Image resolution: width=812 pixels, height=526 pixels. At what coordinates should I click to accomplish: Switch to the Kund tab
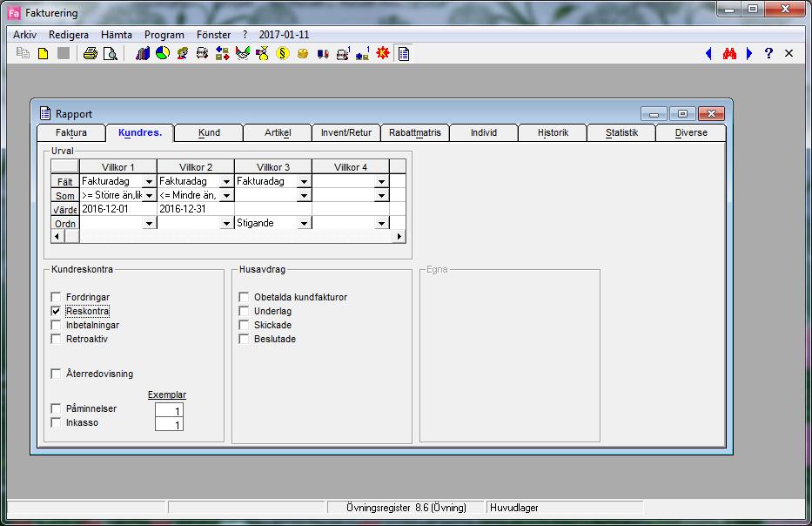[x=209, y=132]
